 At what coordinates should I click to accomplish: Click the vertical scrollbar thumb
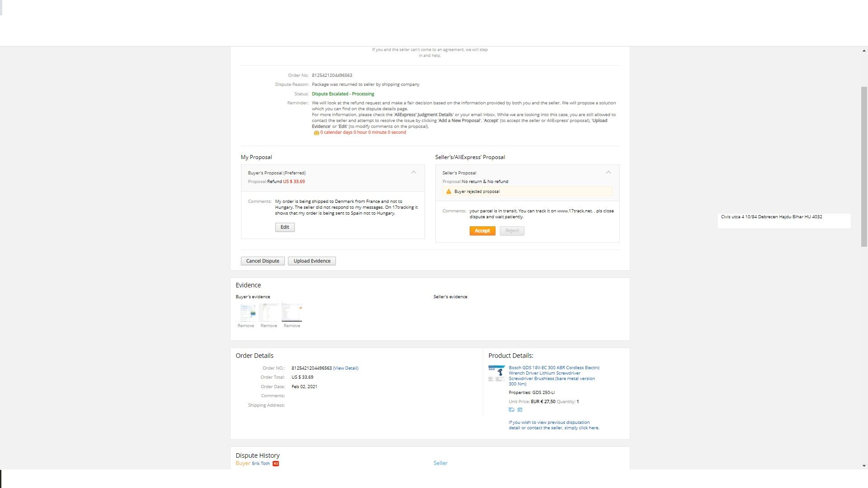point(864,167)
